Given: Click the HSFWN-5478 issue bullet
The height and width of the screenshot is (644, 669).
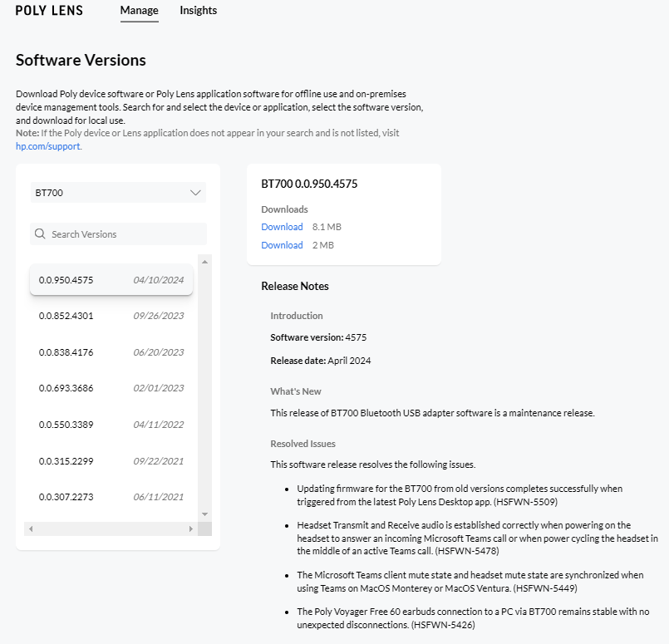Looking at the screenshot, I should pyautogui.click(x=477, y=538).
